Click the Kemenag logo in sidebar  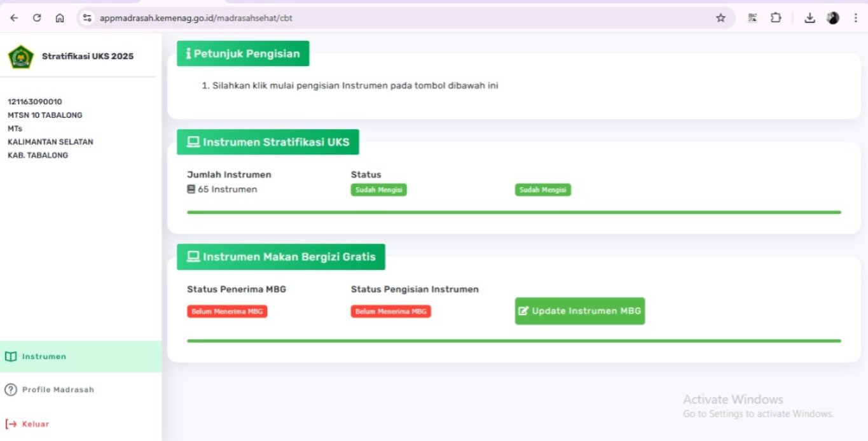click(x=20, y=57)
